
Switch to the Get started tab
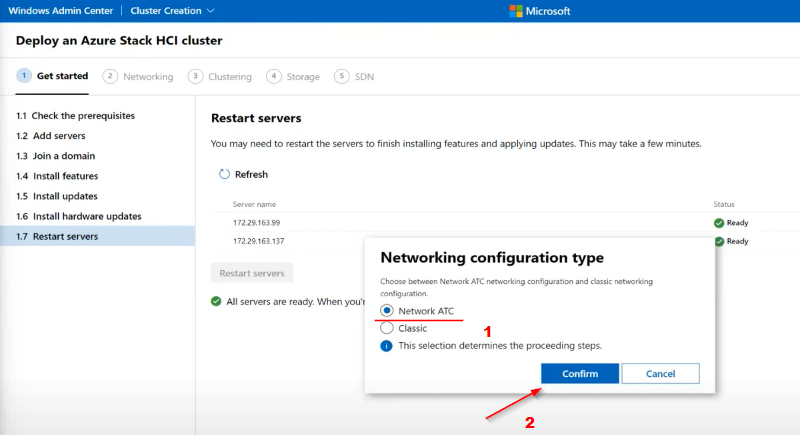coord(53,76)
